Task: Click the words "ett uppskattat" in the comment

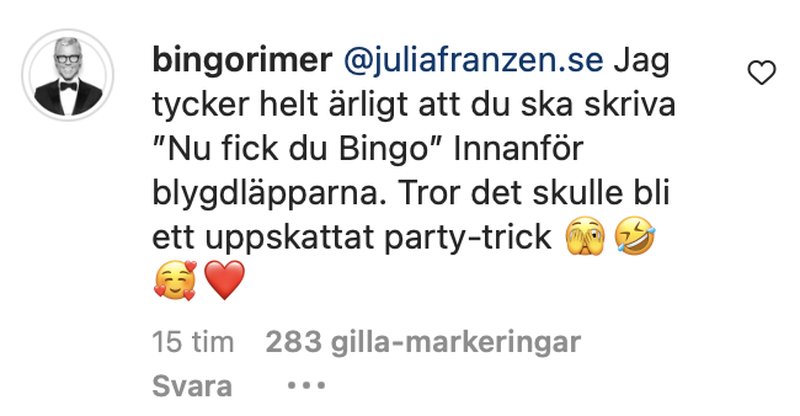Action: coord(263,238)
